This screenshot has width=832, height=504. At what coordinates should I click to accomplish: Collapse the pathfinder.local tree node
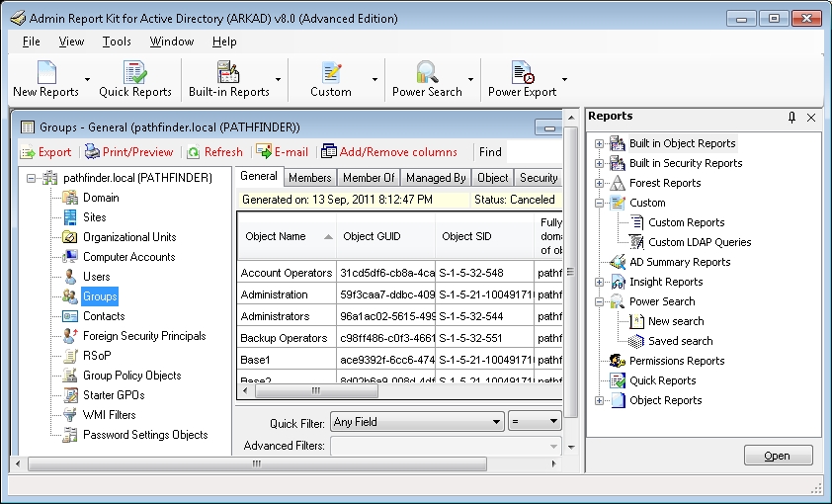(32, 178)
